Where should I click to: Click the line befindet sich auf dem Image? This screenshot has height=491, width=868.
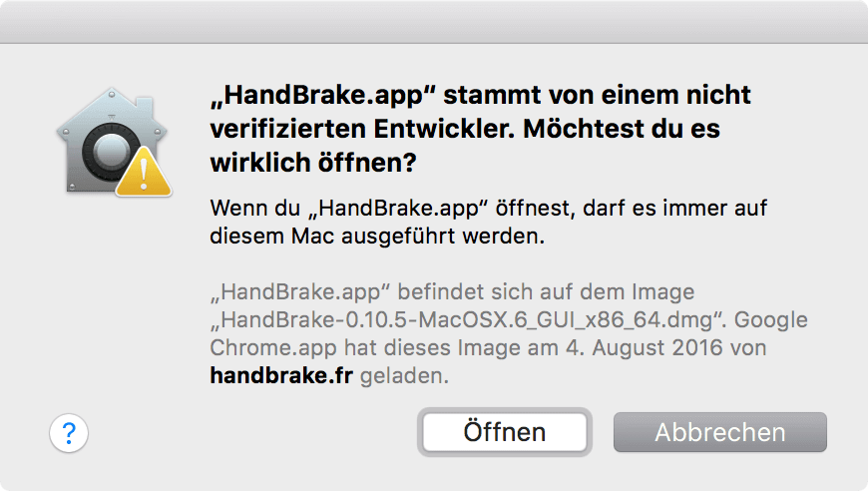546,291
